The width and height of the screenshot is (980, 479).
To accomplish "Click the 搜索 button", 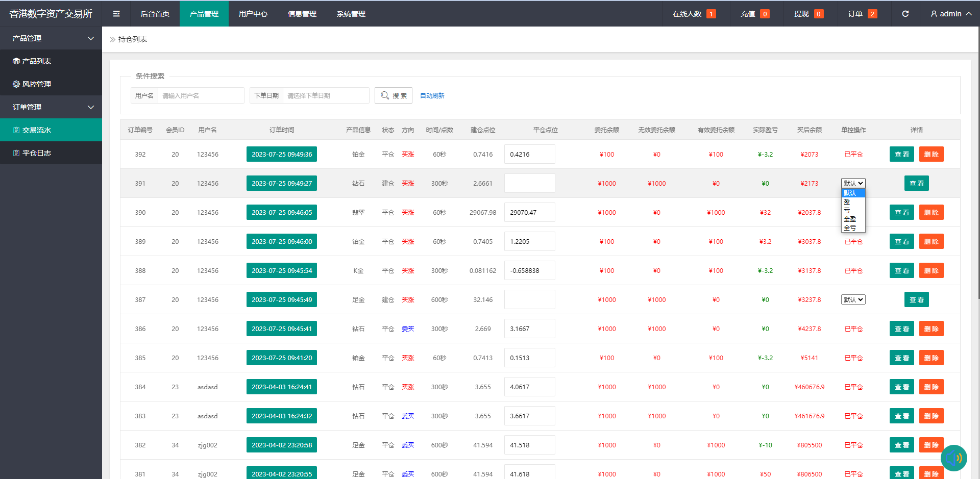I will (x=393, y=95).
